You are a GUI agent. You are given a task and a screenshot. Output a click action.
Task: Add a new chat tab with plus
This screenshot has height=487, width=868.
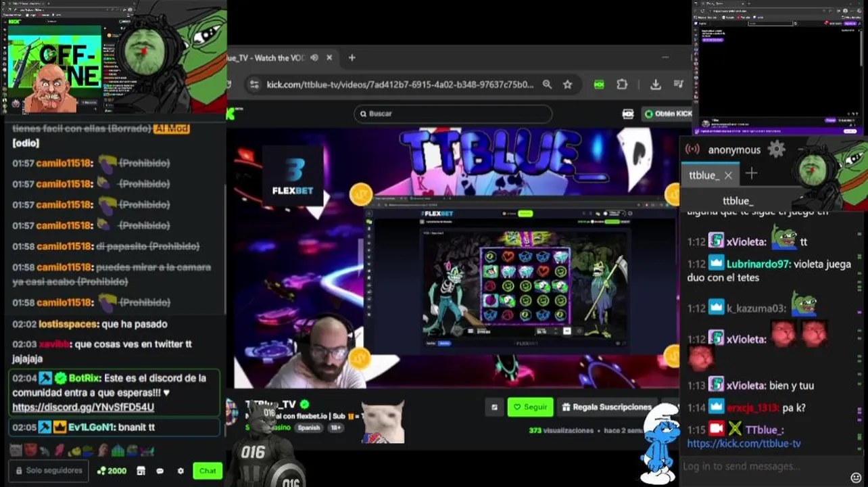pos(751,174)
